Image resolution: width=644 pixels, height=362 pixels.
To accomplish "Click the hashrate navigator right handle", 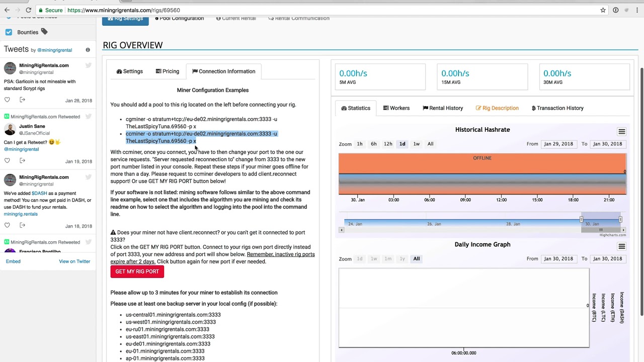I will [x=620, y=220].
